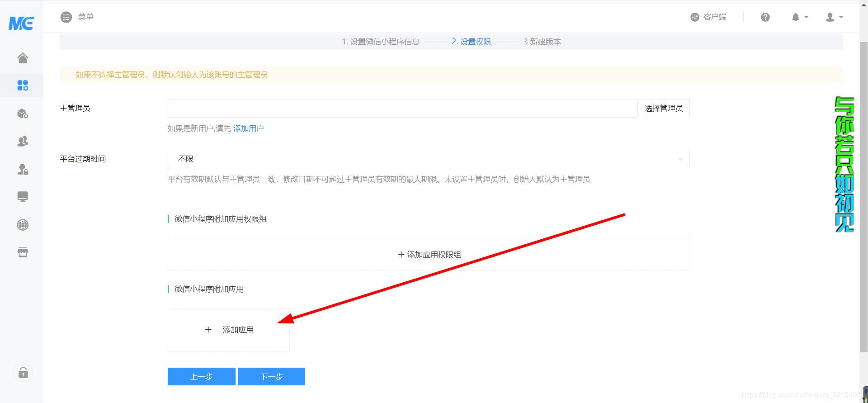The image size is (868, 403).
Task: Open the 客户端 client link
Action: (x=708, y=17)
